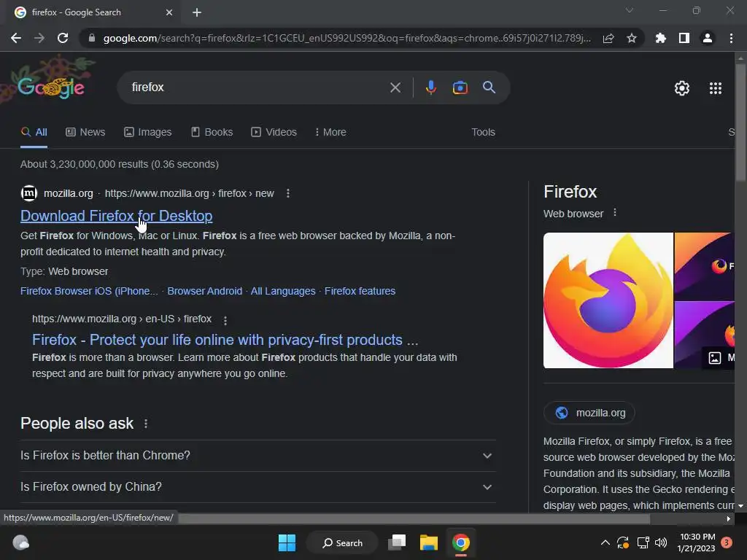Open the Extensions puzzle icon
Screen dimensions: 747x560
(661, 38)
